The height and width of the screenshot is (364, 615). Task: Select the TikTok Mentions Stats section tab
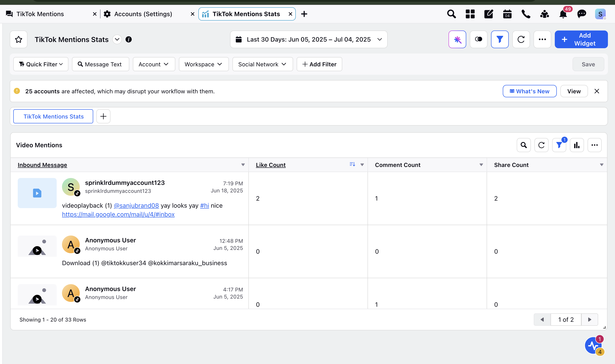[53, 116]
